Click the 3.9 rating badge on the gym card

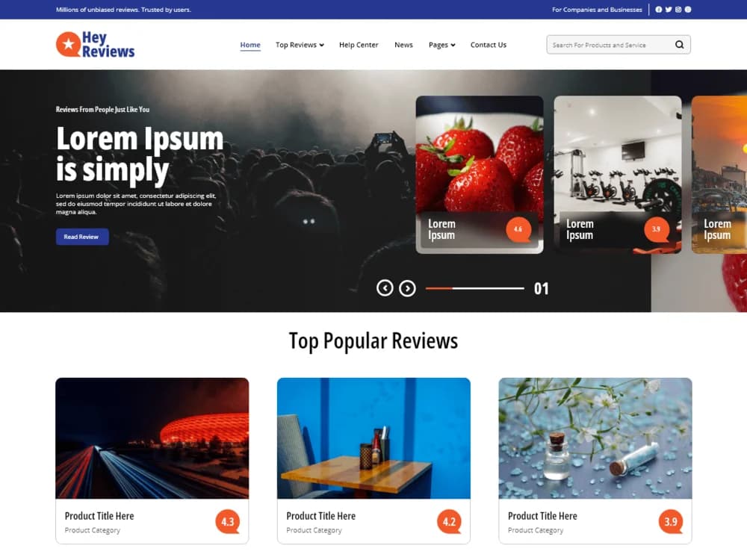point(657,230)
